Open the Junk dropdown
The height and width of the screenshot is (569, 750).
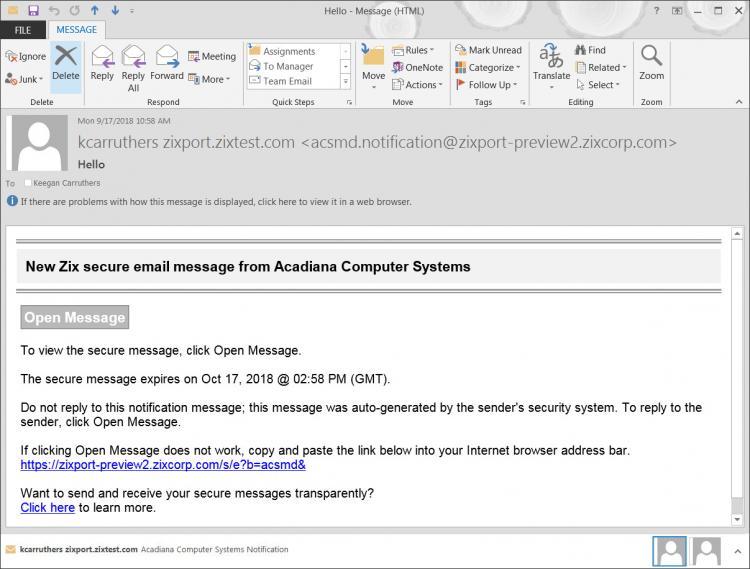pyautogui.click(x=24, y=79)
